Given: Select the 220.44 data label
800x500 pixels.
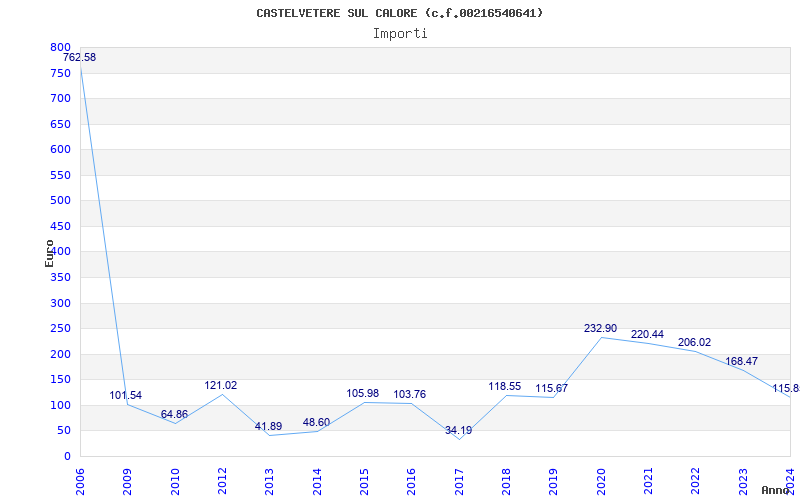Looking at the screenshot, I should coord(647,335).
